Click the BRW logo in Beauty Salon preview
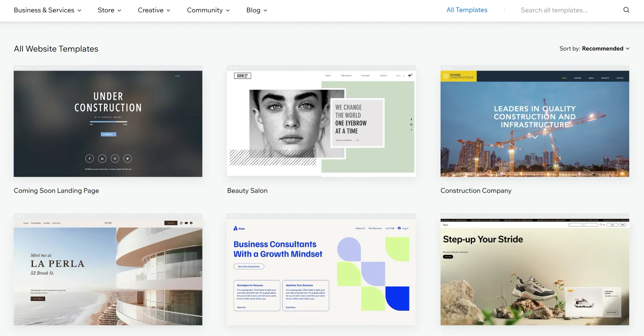This screenshot has width=644, height=336. point(242,76)
